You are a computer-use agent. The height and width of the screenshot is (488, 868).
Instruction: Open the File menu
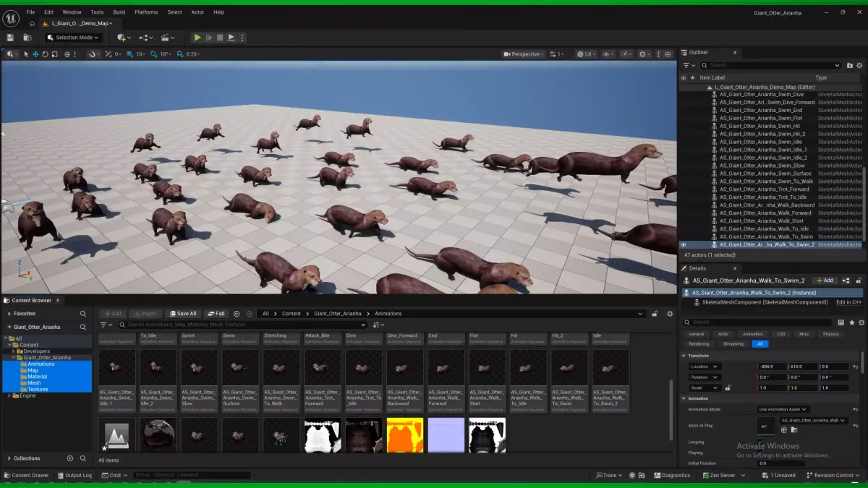30,12
